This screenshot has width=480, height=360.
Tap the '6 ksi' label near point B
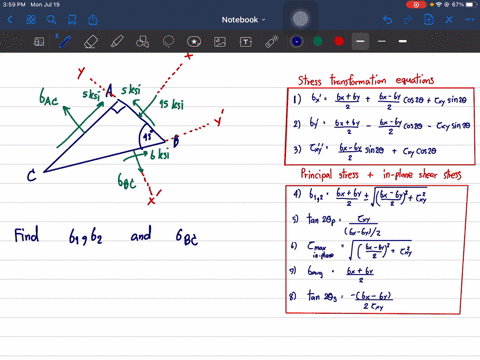pyautogui.click(x=160, y=155)
